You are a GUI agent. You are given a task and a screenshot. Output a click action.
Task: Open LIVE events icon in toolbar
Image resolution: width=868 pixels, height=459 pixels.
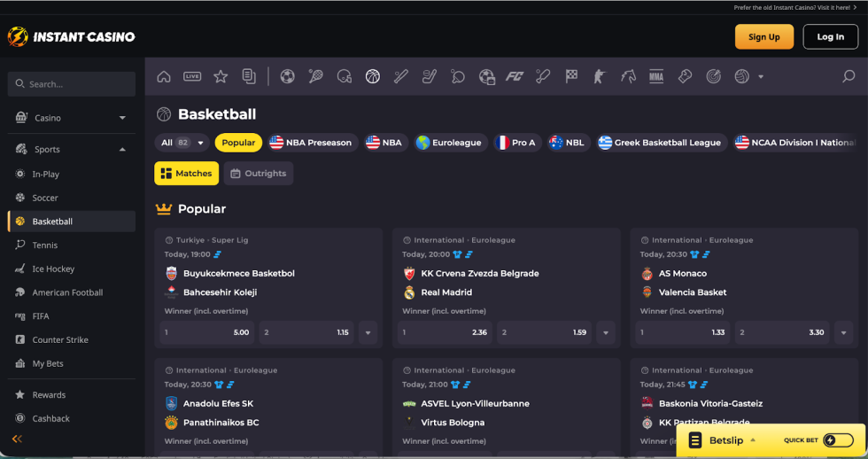(192, 76)
